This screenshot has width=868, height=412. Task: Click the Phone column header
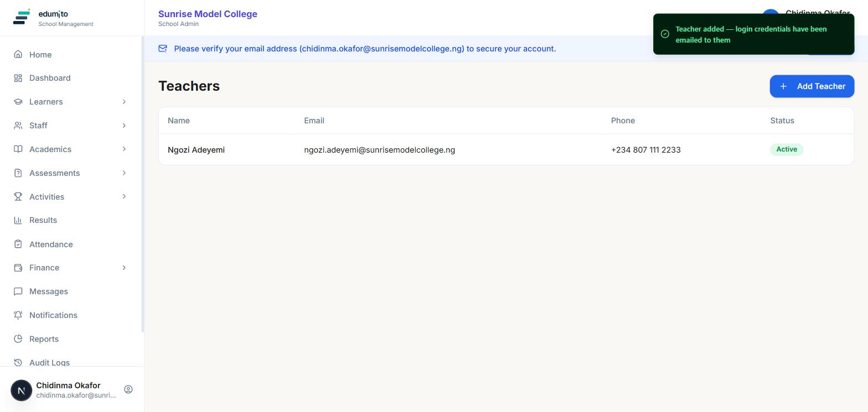coord(623,121)
